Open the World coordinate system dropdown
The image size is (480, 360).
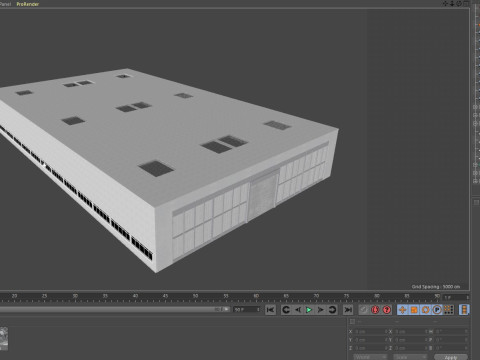coord(370,357)
